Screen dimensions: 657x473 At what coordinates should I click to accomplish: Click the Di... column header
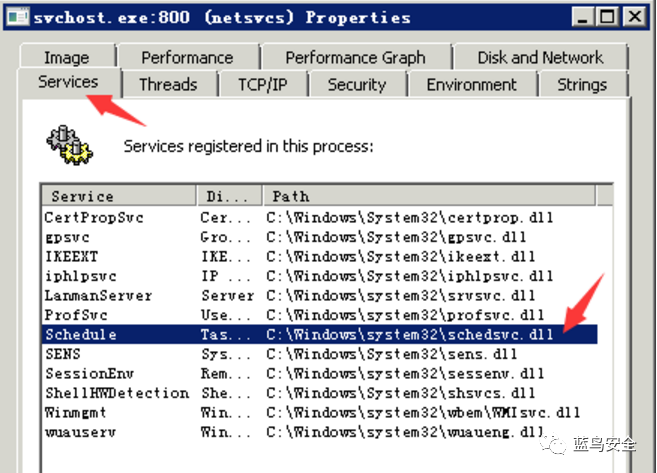pos(230,196)
